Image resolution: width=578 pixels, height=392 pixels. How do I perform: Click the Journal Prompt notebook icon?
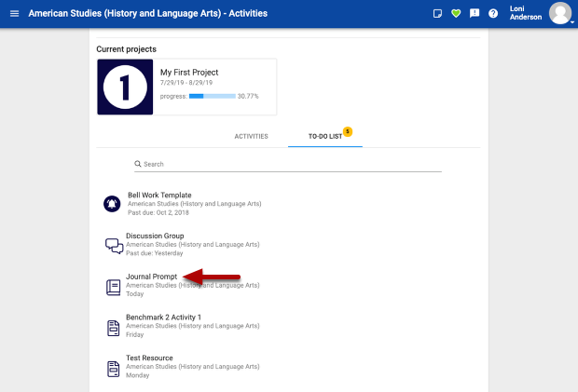click(x=114, y=287)
